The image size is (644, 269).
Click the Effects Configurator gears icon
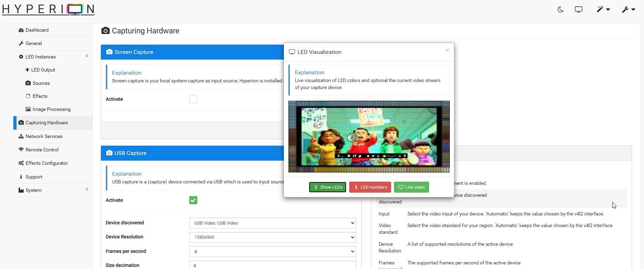[x=21, y=163]
